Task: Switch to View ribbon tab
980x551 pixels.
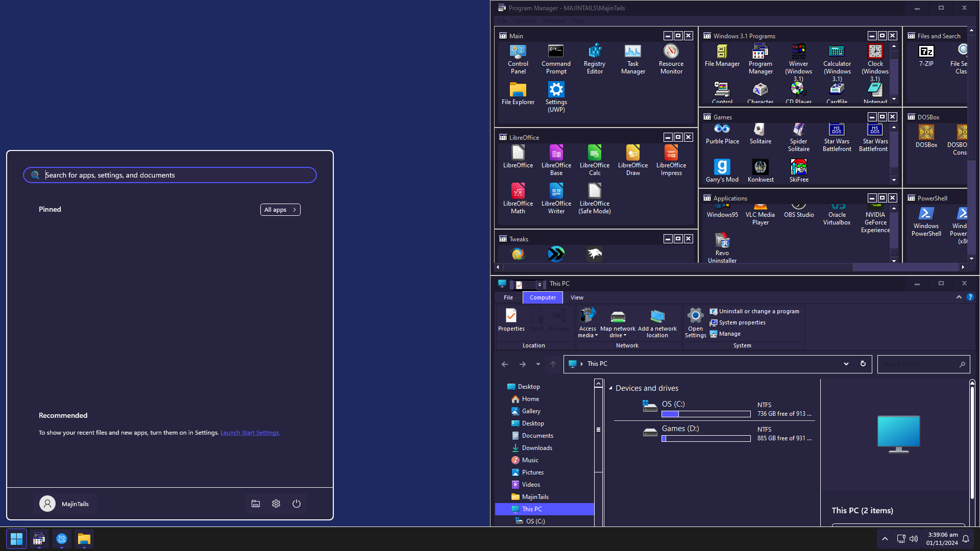Action: [x=577, y=297]
